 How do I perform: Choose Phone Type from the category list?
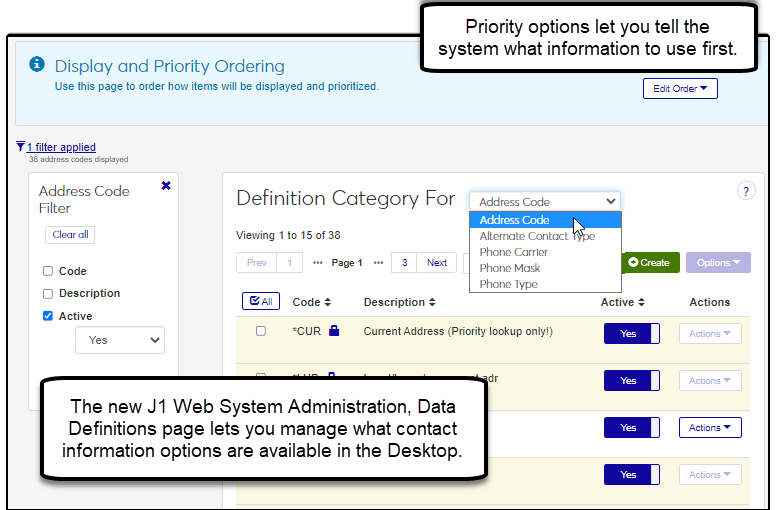[x=508, y=284]
